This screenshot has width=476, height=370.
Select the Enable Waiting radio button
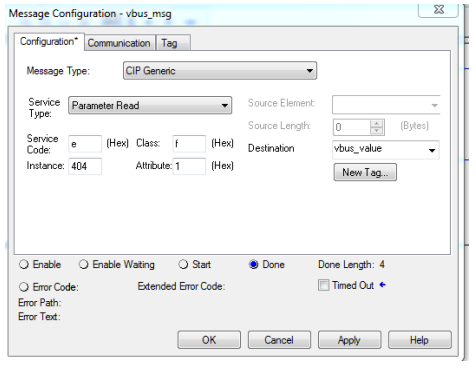coord(83,265)
